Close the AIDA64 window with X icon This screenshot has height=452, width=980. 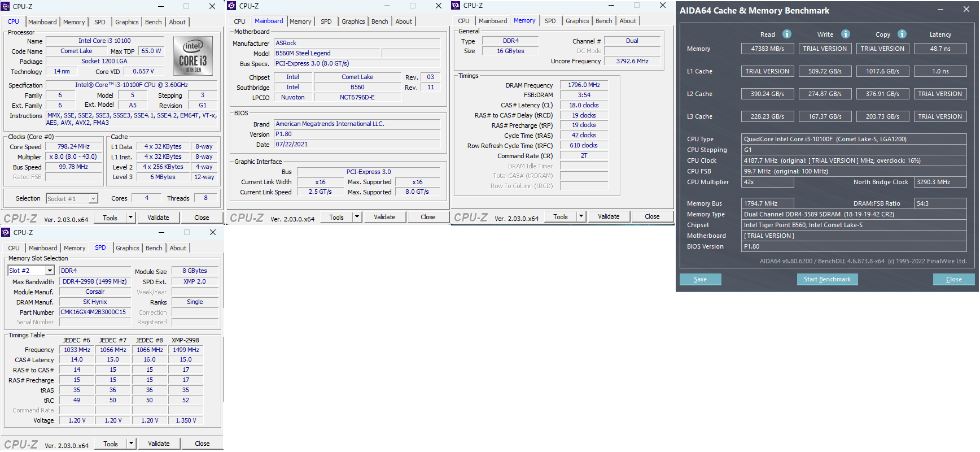[x=966, y=10]
